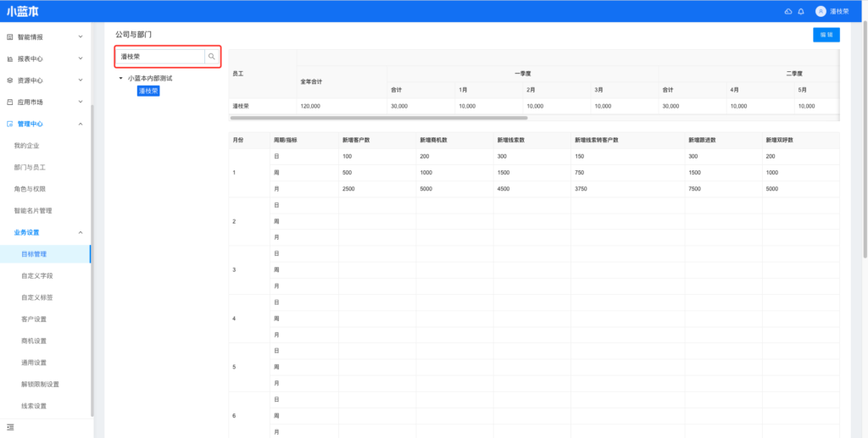Viewport: 868px width, 438px height.
Task: Collapse the 业务设置 submenu chevron
Action: point(81,232)
